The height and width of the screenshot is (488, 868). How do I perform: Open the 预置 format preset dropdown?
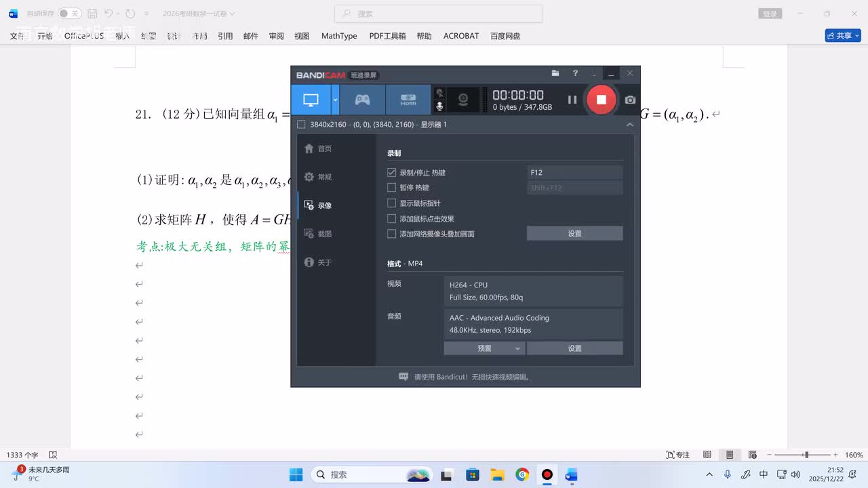(484, 348)
